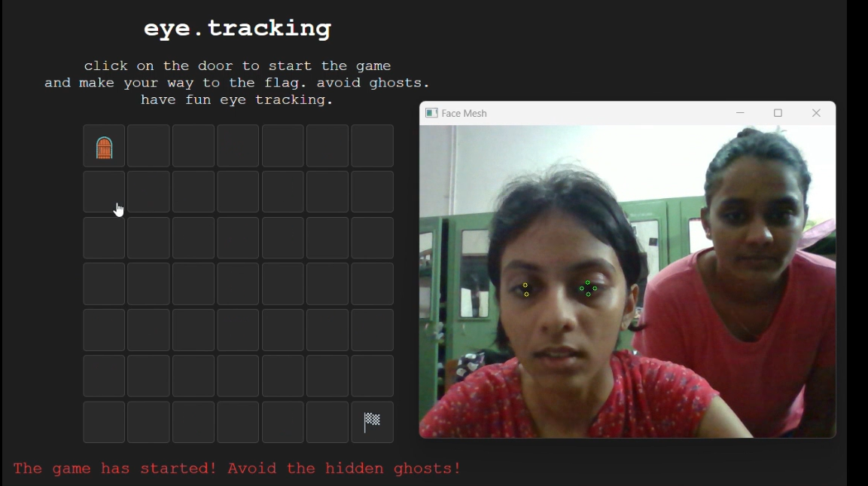Close the Face Mesh window

click(x=816, y=113)
